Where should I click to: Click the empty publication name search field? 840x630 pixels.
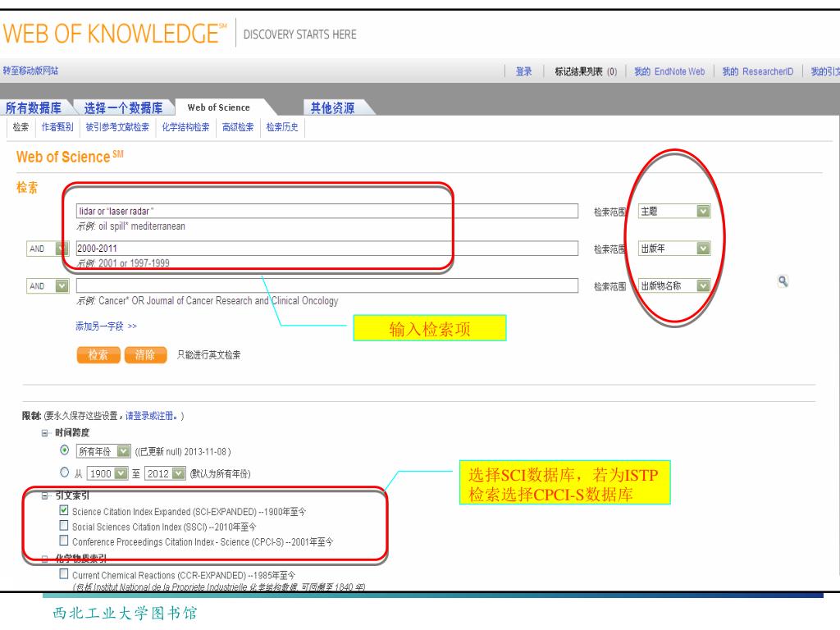tap(326, 285)
